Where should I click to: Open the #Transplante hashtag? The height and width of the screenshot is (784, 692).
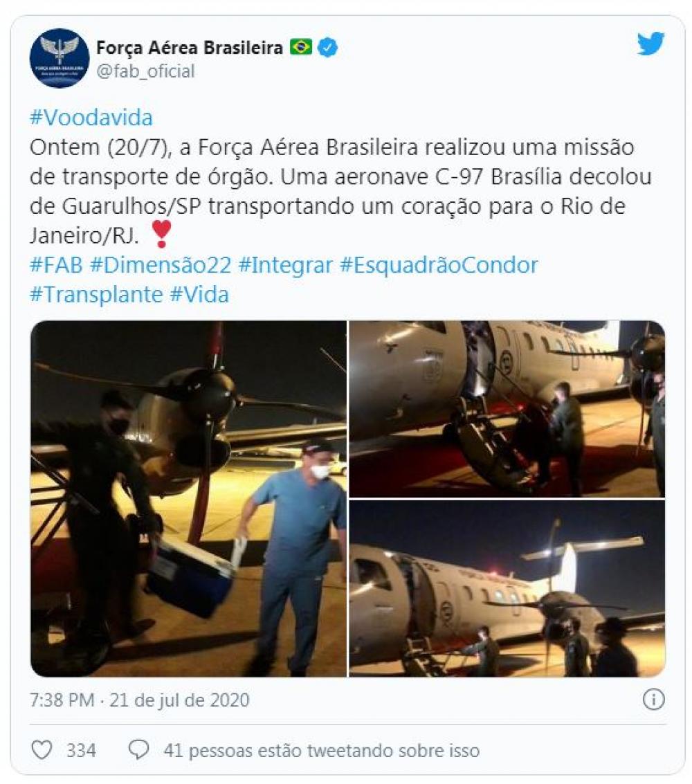pyautogui.click(x=96, y=295)
